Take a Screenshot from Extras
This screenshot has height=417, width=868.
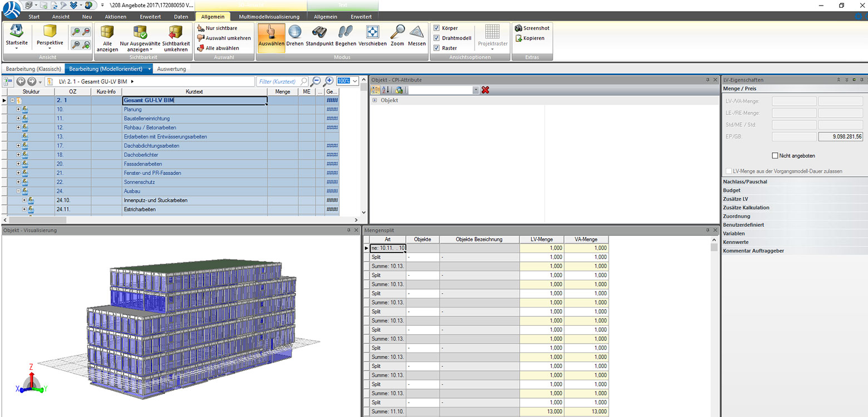[532, 28]
